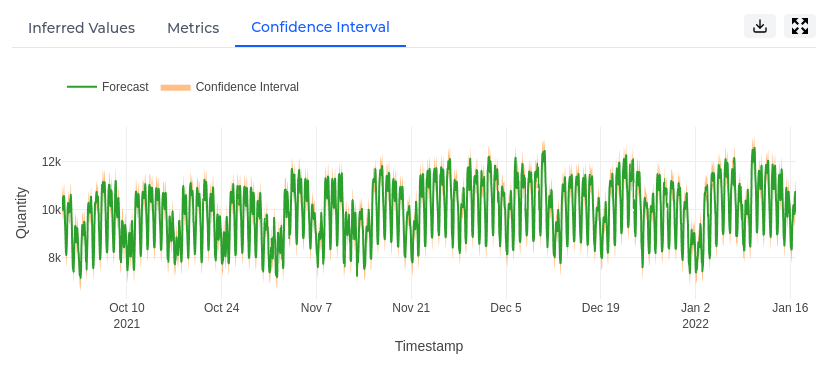Toggle the Forecast series in the legend
The width and height of the screenshot is (826, 367).
pyautogui.click(x=125, y=87)
